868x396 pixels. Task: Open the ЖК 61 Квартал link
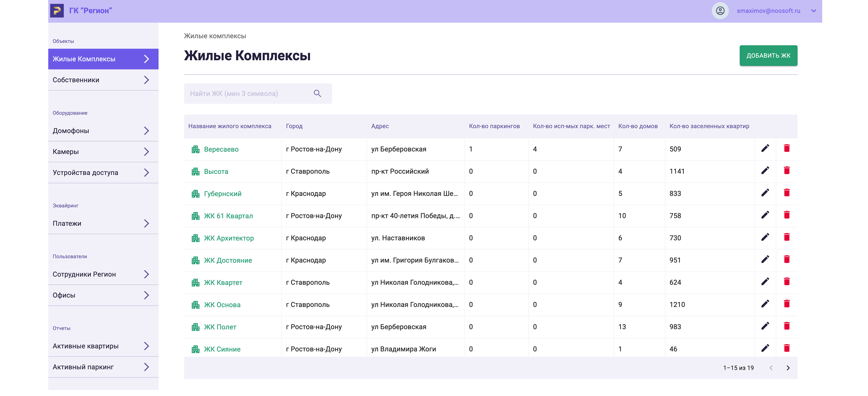click(228, 216)
